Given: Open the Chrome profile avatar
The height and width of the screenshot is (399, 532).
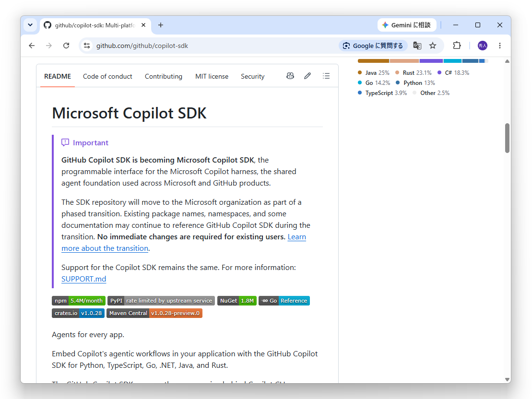Looking at the screenshot, I should [483, 46].
